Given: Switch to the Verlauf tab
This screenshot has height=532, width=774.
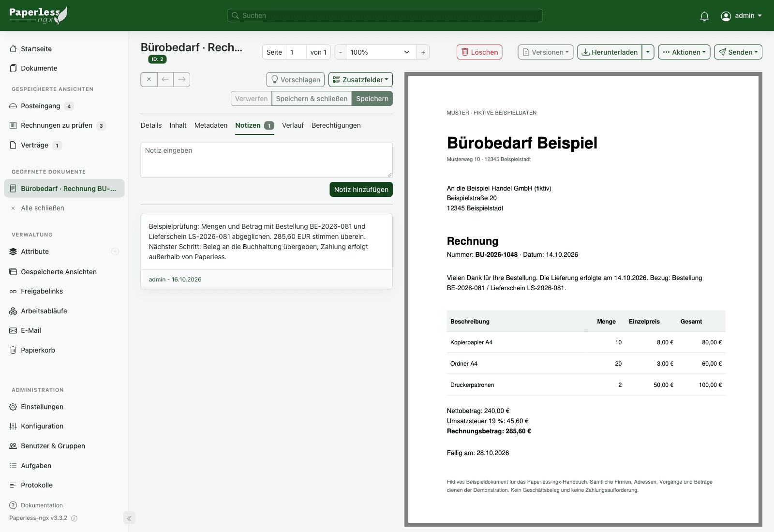Looking at the screenshot, I should tap(293, 125).
